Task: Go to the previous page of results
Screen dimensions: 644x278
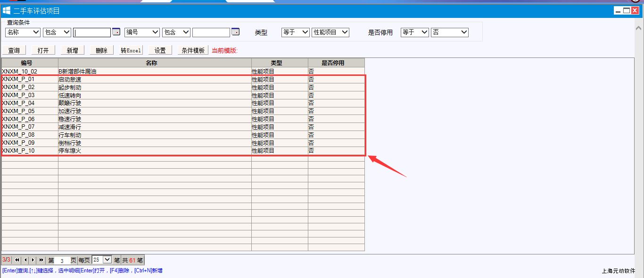Action: coord(25,260)
